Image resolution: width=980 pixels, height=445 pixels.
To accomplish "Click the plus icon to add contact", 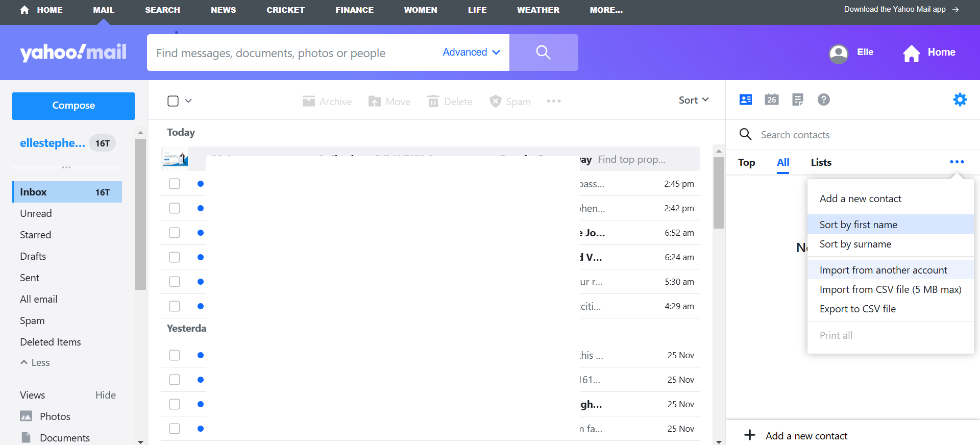I will [750, 435].
